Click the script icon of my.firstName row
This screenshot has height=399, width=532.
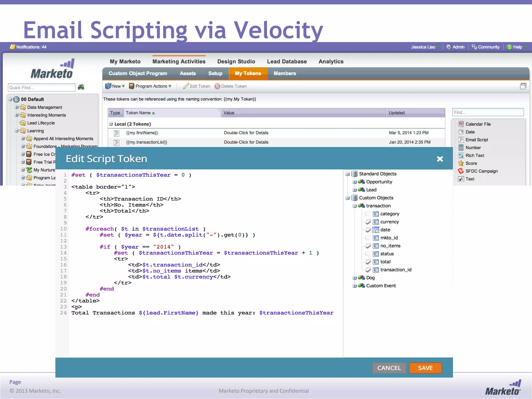(x=117, y=133)
